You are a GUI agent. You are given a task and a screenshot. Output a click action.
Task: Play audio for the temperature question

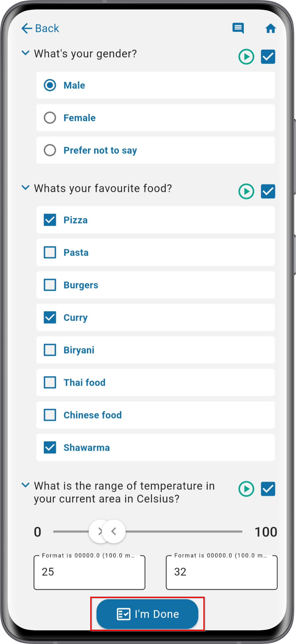(x=246, y=489)
